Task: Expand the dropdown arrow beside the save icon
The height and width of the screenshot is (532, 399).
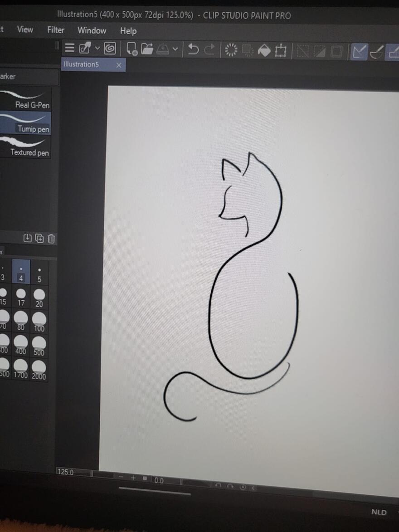Action: point(175,49)
